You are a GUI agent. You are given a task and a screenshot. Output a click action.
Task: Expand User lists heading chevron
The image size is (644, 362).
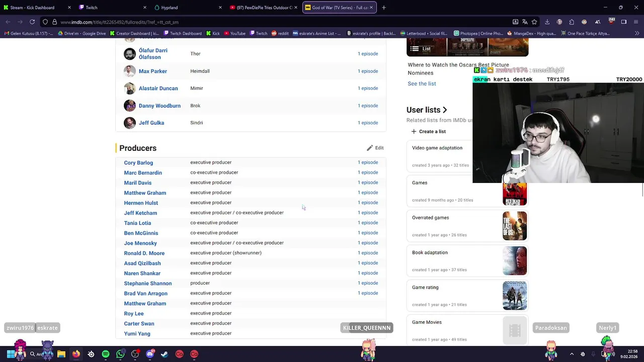[x=445, y=110]
